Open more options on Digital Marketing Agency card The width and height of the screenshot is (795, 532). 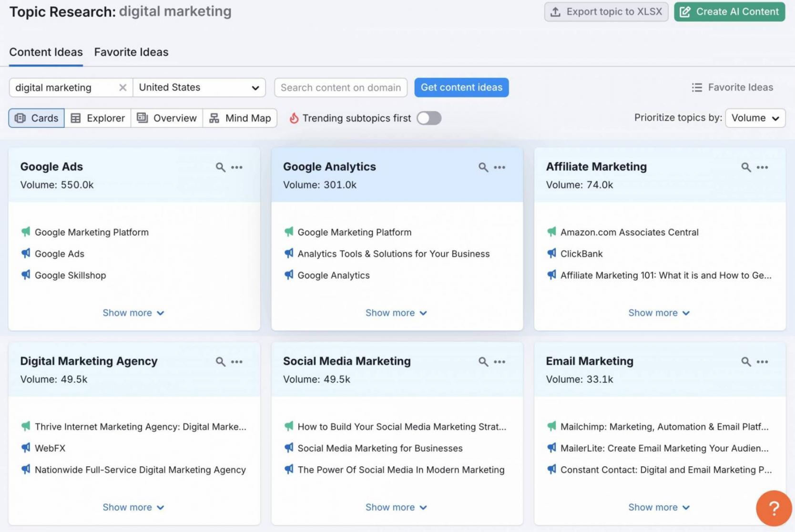pyautogui.click(x=237, y=362)
